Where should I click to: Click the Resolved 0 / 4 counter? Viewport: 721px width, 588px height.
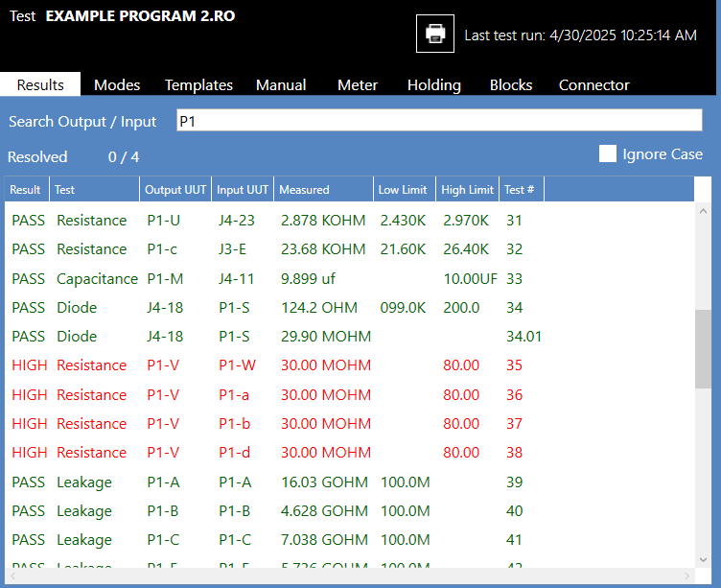click(x=73, y=157)
